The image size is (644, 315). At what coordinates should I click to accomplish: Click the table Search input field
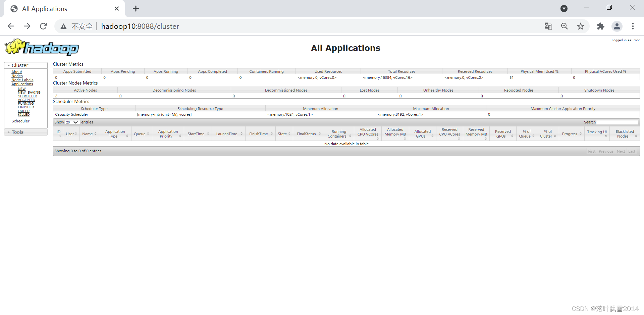[x=618, y=122]
